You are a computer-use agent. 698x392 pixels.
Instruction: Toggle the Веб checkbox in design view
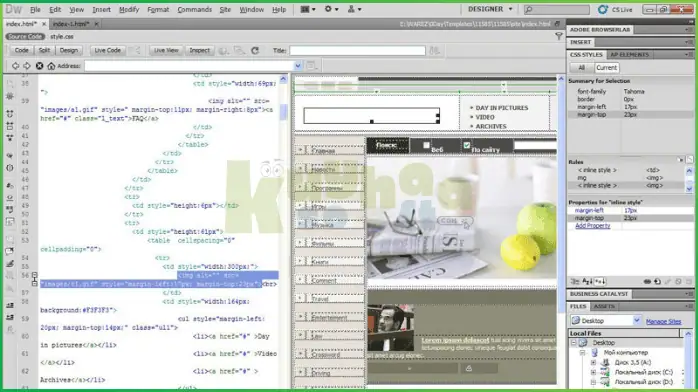pos(426,145)
